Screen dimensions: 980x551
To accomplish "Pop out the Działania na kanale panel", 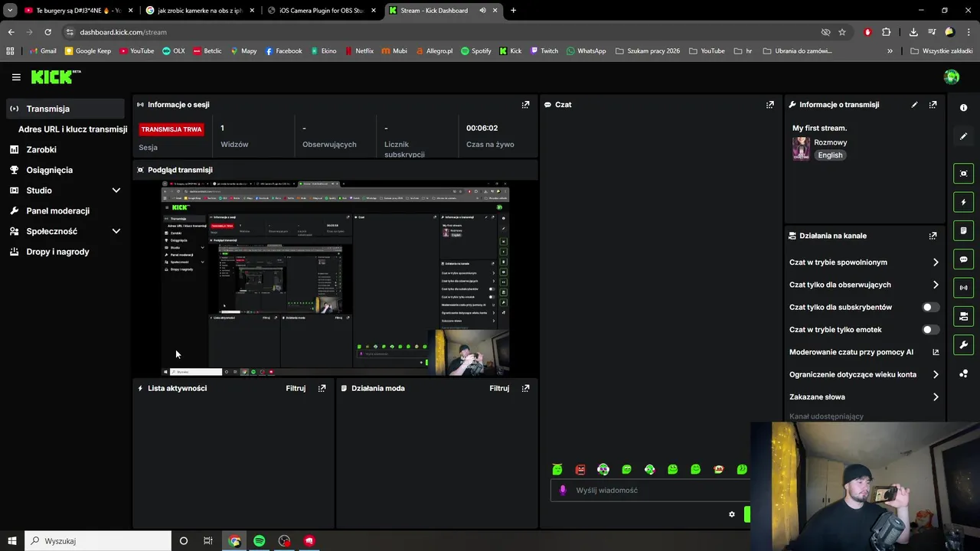I will click(933, 236).
